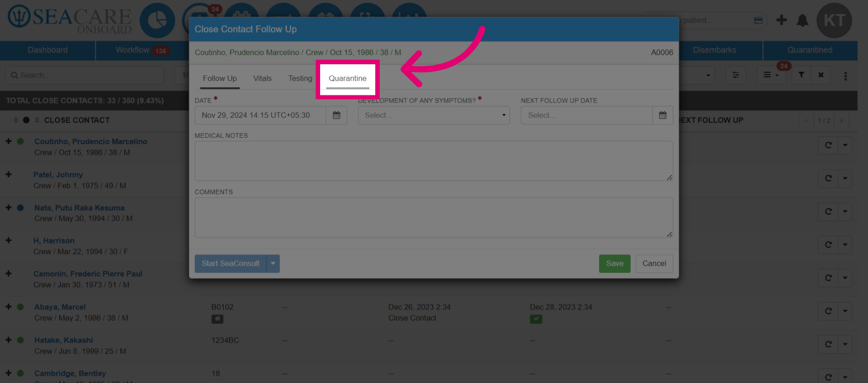Open the Dashboard nav tab
This screenshot has width=868, height=383.
coord(47,50)
